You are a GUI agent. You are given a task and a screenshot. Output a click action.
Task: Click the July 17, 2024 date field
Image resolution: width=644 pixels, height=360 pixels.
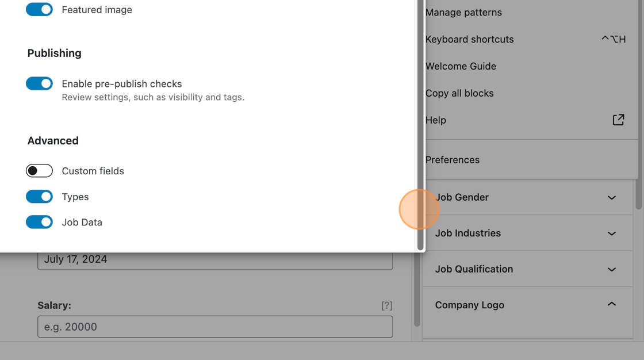click(x=215, y=261)
